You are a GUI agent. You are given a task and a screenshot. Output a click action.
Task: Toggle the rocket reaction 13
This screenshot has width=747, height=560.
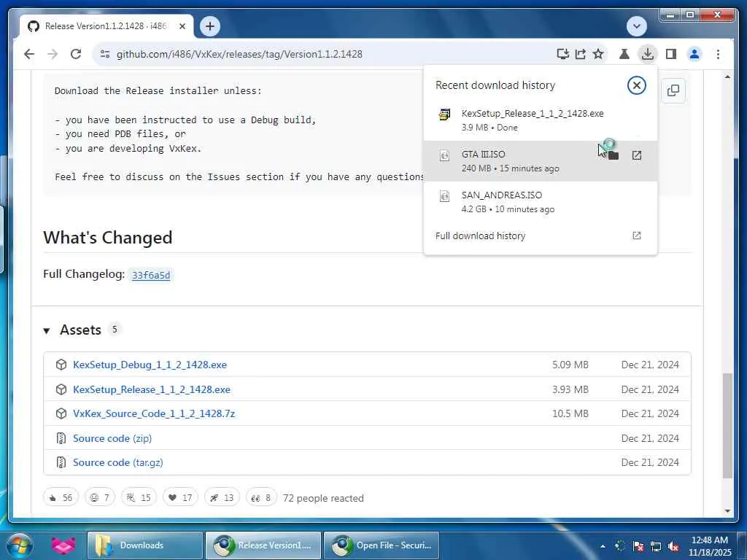(x=222, y=497)
